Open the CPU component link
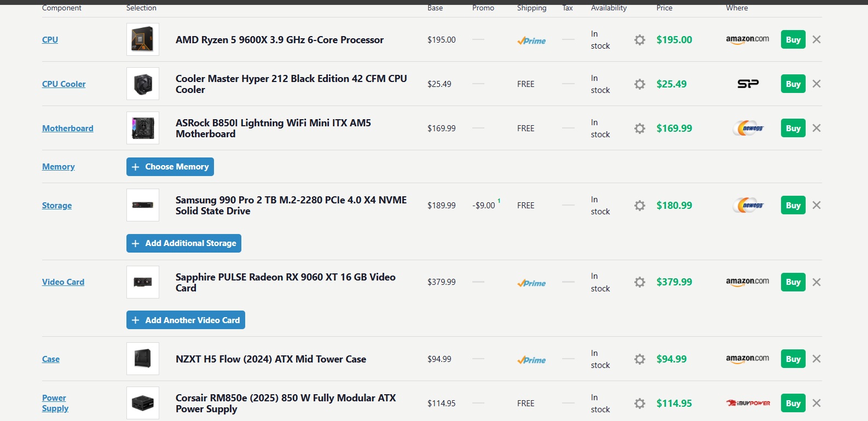 (50, 39)
